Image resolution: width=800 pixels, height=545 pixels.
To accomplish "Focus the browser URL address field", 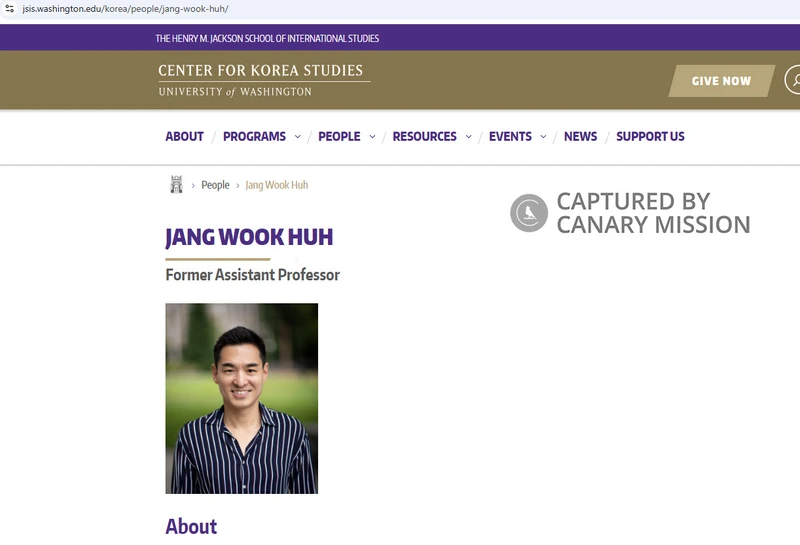I will click(300, 8).
